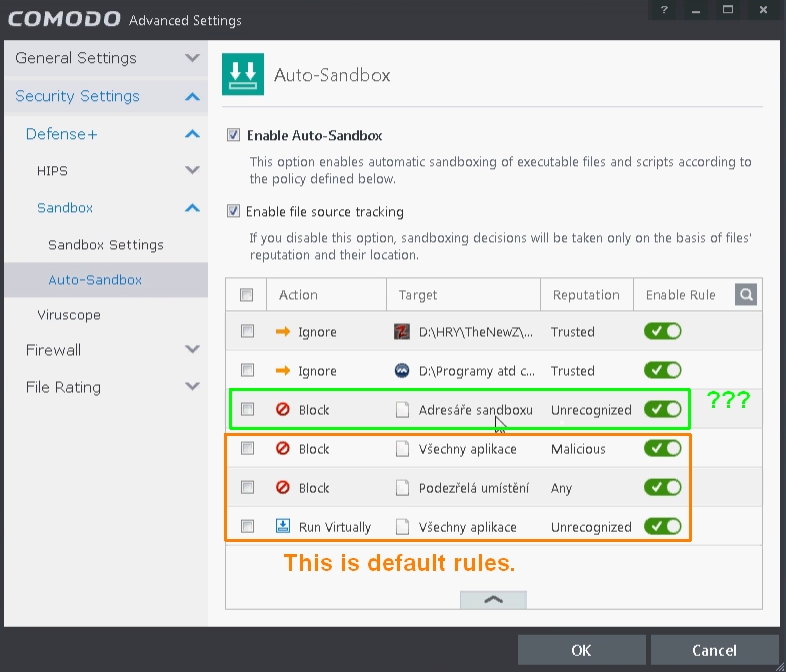Uncheck Enable file source tracking

coord(234,212)
